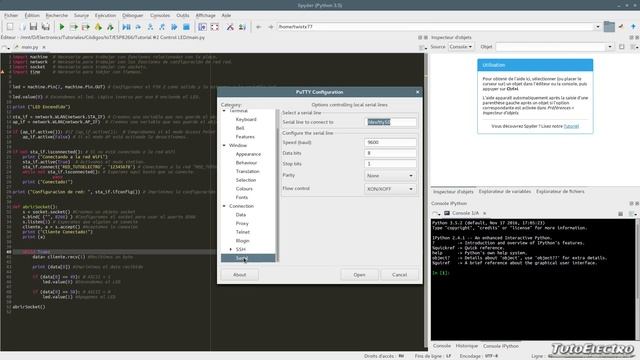The image size is (640, 360).
Task: Open the Objet combo box dropdown arrow
Action: (x=610, y=47)
